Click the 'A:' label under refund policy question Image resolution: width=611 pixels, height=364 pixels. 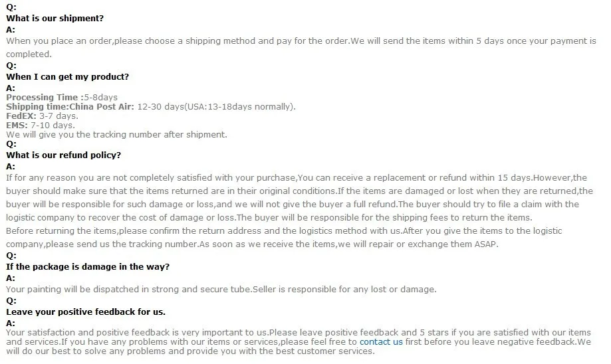11,167
